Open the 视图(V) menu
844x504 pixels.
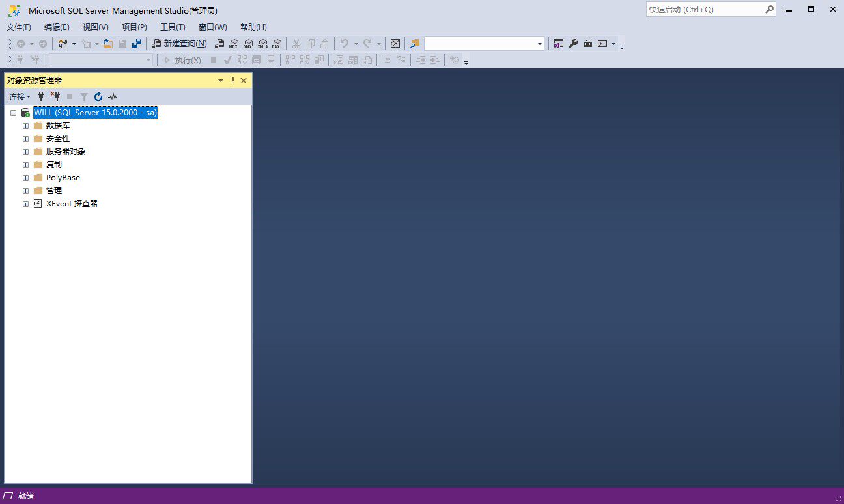coord(95,27)
